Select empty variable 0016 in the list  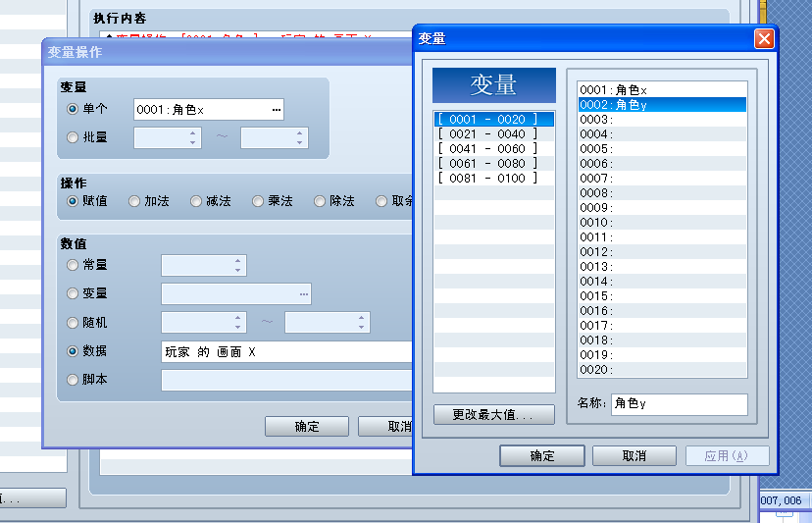[x=662, y=311]
